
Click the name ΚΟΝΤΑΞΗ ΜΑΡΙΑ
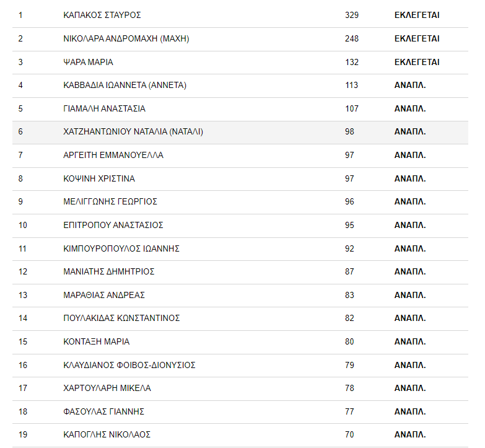(97, 341)
